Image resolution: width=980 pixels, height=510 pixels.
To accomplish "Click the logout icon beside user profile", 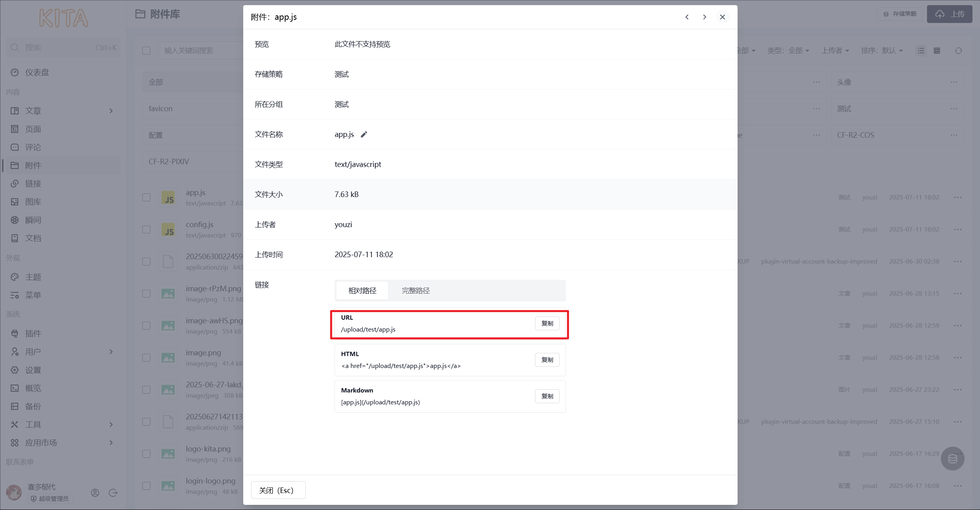I will [113, 493].
